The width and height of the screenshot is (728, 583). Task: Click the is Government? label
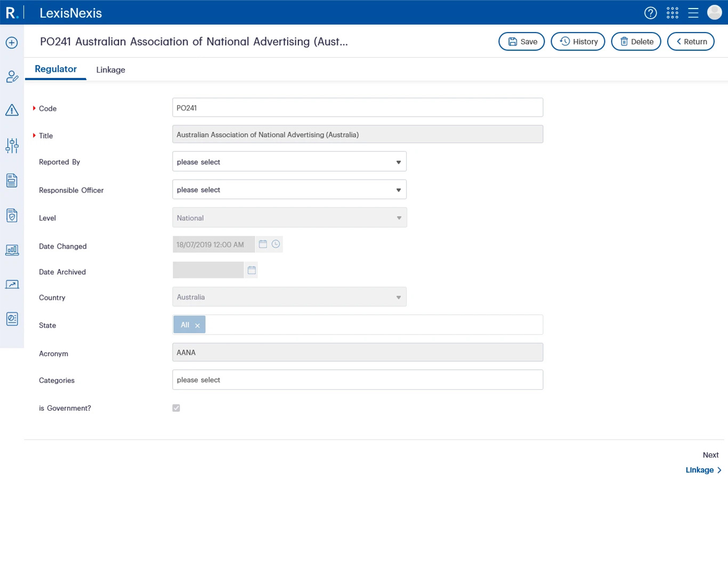click(65, 408)
